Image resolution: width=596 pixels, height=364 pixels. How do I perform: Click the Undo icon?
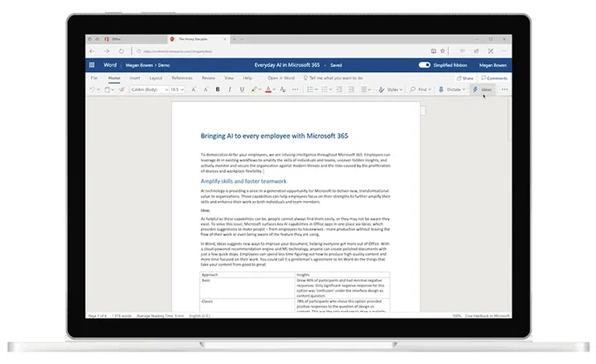click(94, 89)
